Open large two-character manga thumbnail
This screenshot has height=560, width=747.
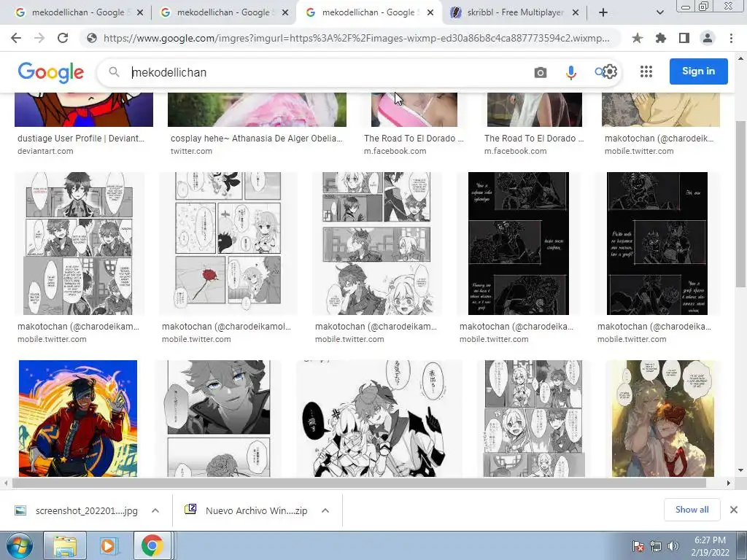(379, 419)
